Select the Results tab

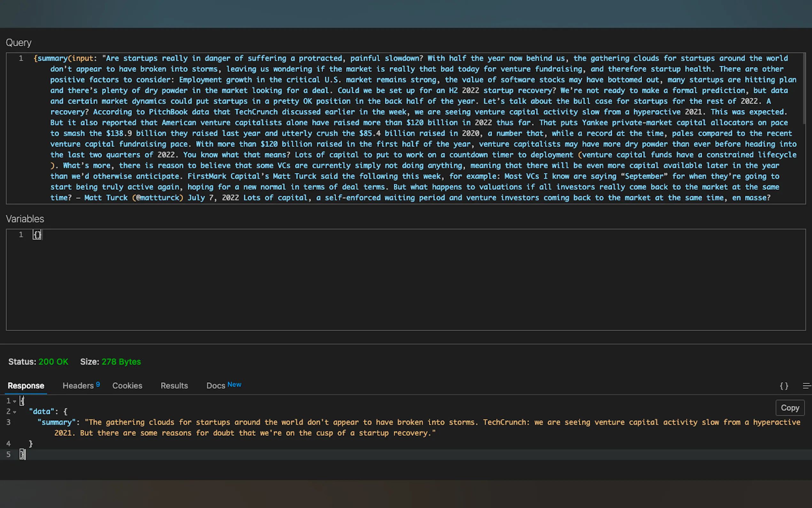pos(174,386)
